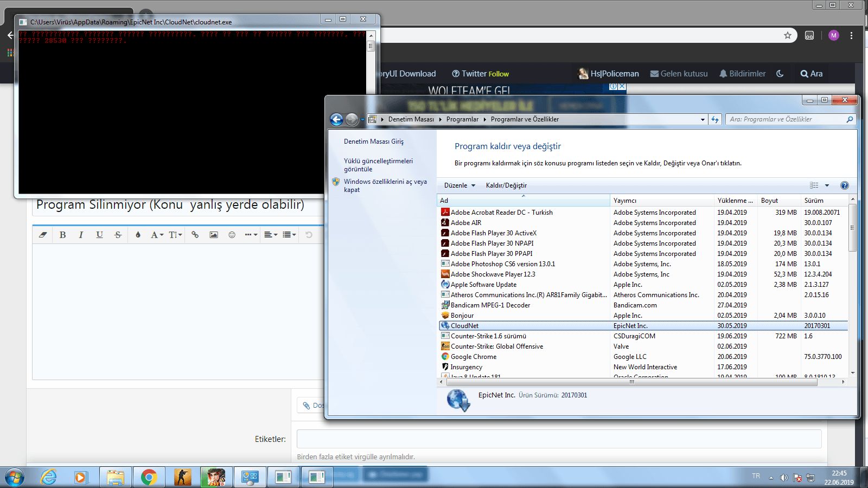The height and width of the screenshot is (488, 868).
Task: Toggle forum dark mode moon icon
Action: tap(780, 74)
